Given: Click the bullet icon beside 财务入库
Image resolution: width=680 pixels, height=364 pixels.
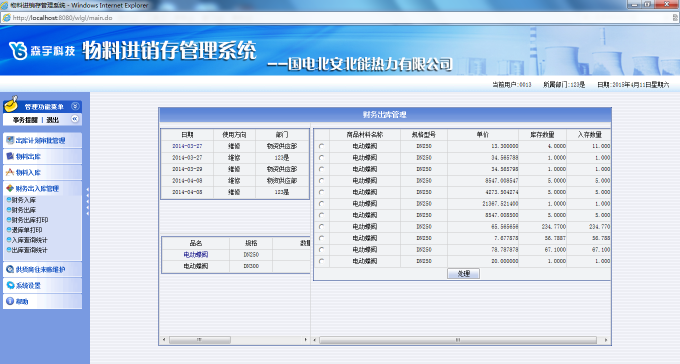Looking at the screenshot, I should 9,200.
